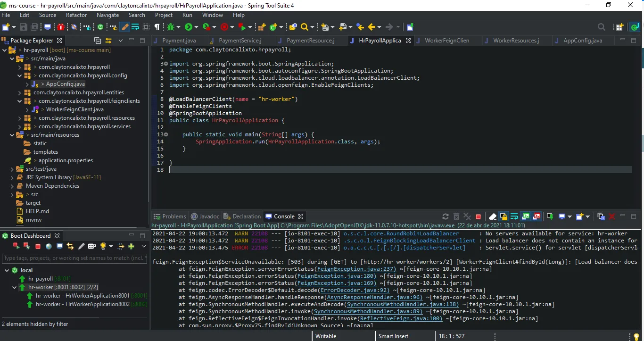Open the Package Explorer View Menu chevron
Viewport: 644px width, 341px height.
[x=121, y=41]
